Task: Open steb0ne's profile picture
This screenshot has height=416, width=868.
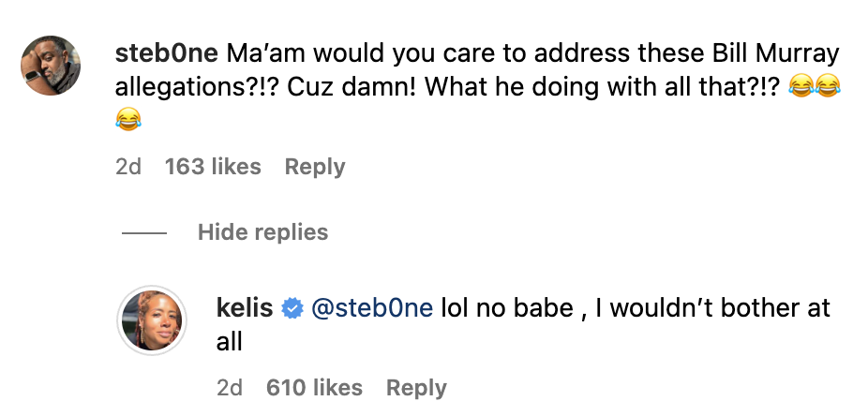Action: click(x=52, y=66)
